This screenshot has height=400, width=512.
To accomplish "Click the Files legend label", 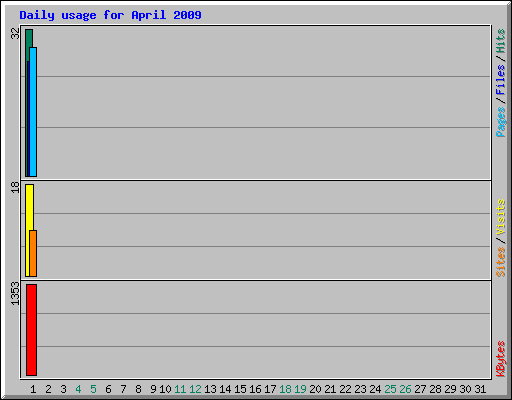I will [x=500, y=80].
